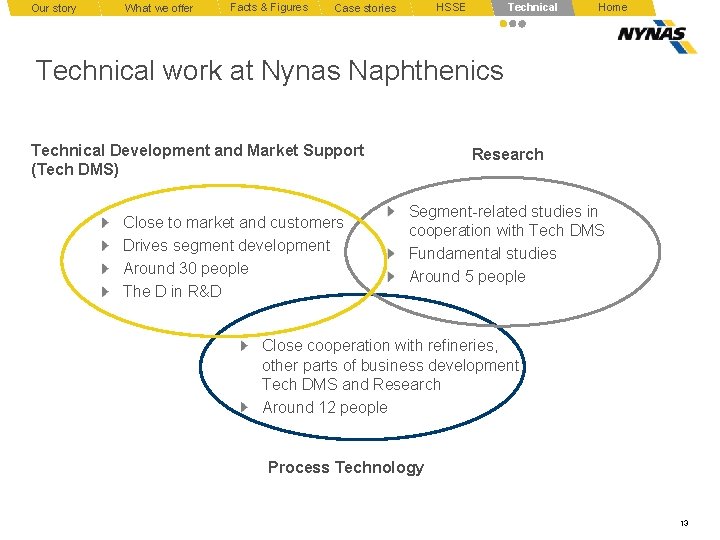
Task: Click 'The D in R&D' text
Action: 172,291
